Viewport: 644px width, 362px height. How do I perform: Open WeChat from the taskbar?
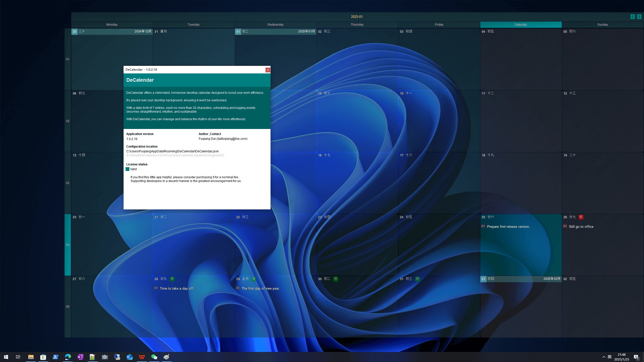154,357
